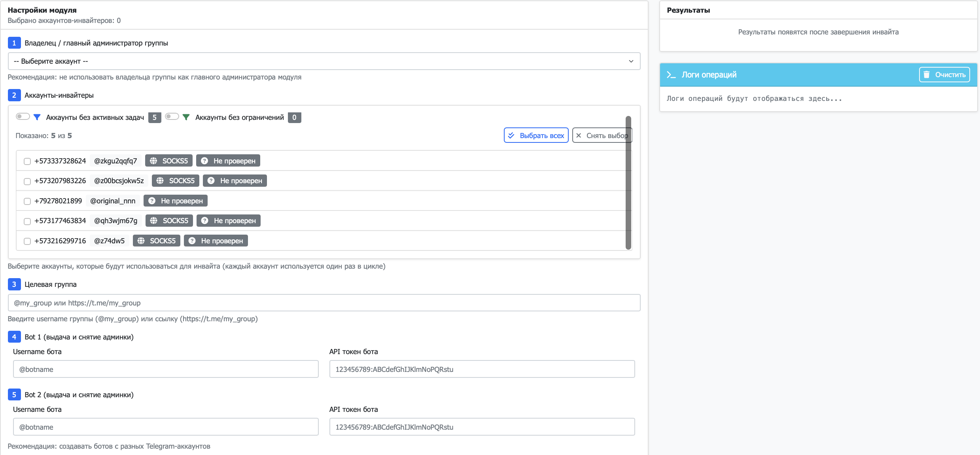Click globe icon on @z74dw5 SOCKS5 badge
980x455 pixels.
[x=141, y=241]
